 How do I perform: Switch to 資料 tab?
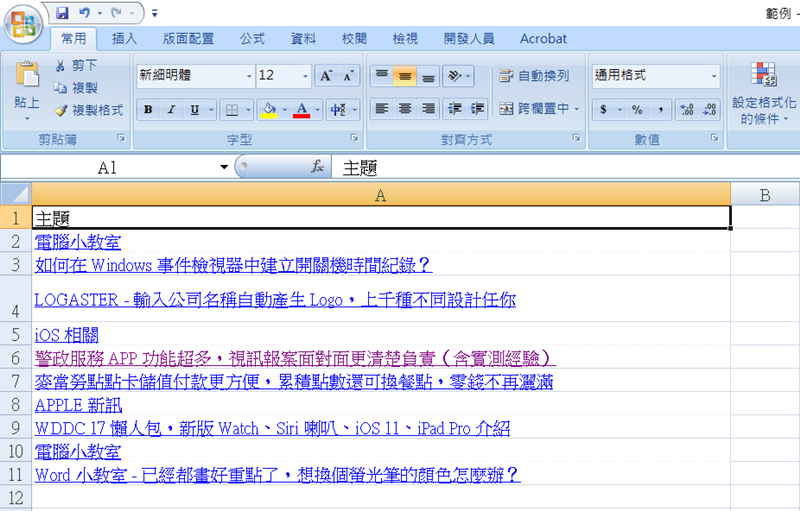pos(303,39)
